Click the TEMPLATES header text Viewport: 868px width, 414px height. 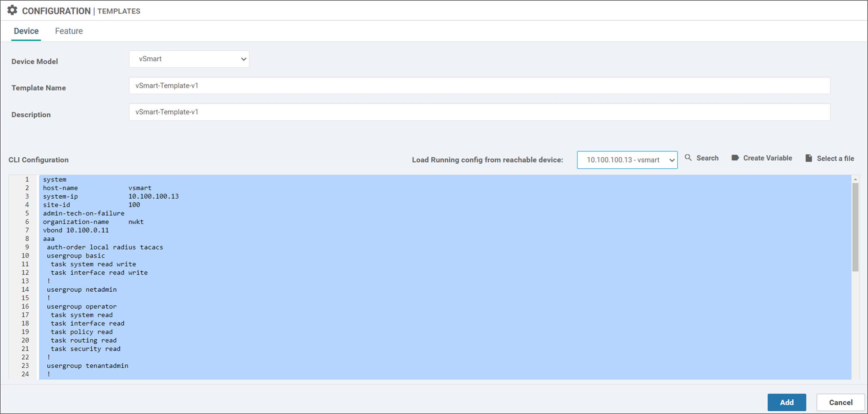pyautogui.click(x=119, y=11)
